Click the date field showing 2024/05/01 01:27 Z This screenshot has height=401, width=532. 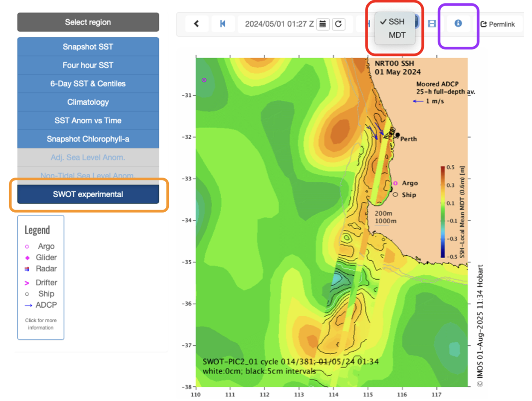pyautogui.click(x=279, y=24)
